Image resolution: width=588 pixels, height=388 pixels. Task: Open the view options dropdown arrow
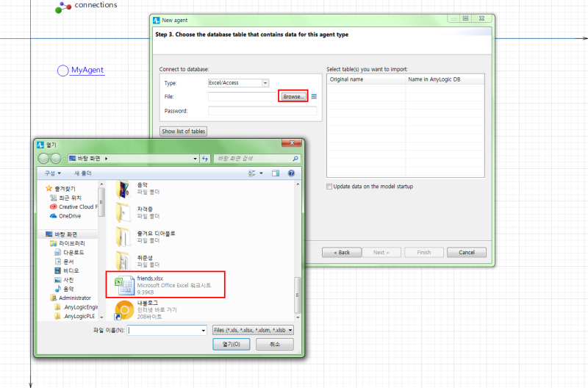coord(262,173)
